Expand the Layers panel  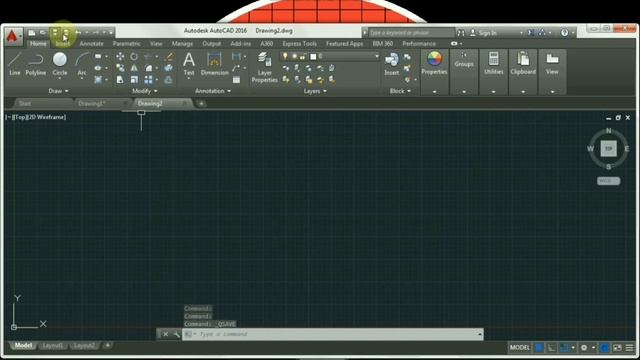tap(315, 91)
